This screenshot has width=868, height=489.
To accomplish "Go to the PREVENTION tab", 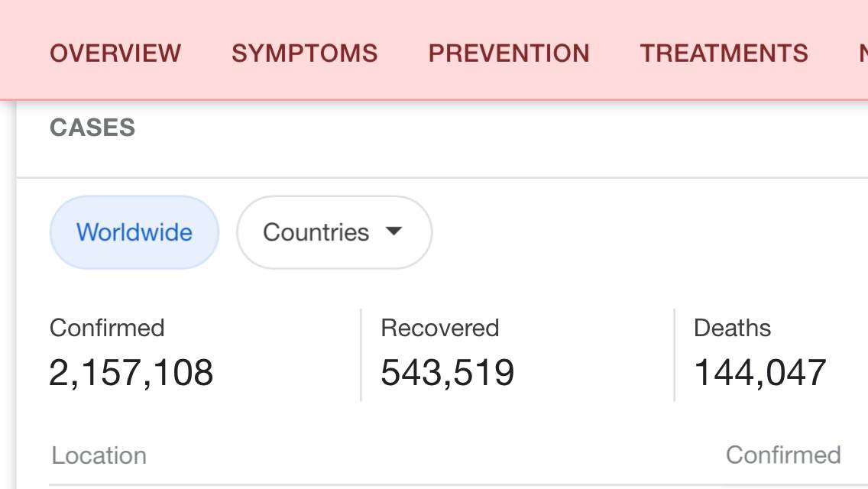I will coord(509,53).
